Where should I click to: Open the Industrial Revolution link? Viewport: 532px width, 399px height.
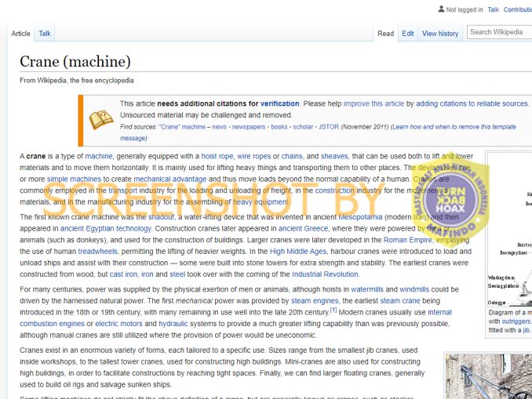pyautogui.click(x=325, y=274)
